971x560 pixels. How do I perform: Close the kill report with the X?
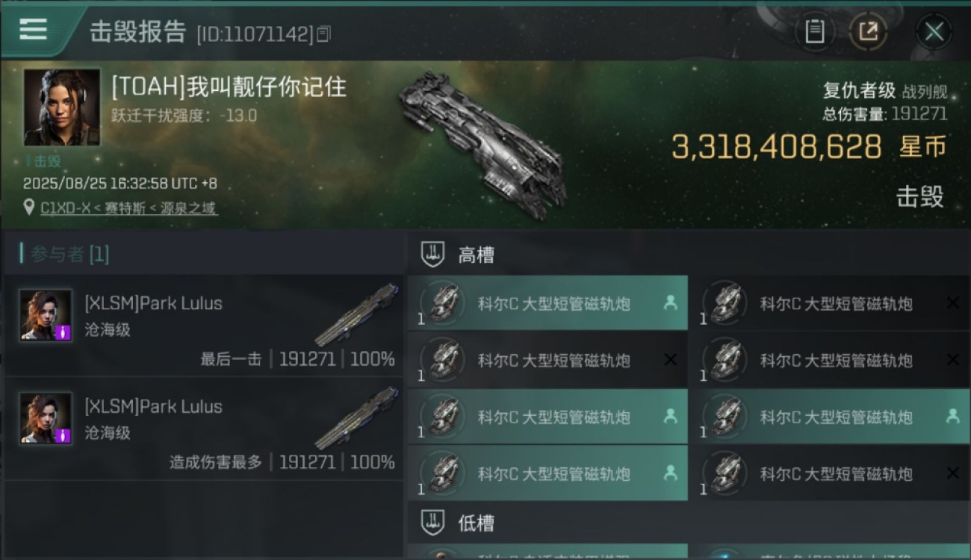[934, 31]
